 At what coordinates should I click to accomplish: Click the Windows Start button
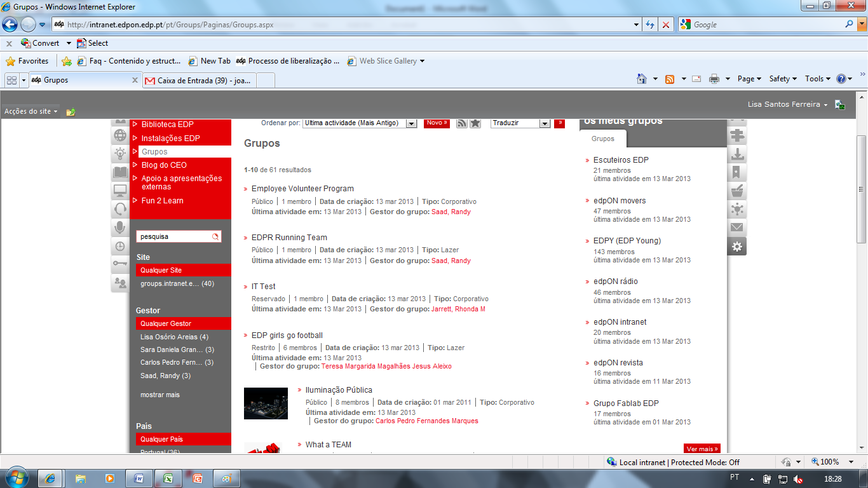17,477
